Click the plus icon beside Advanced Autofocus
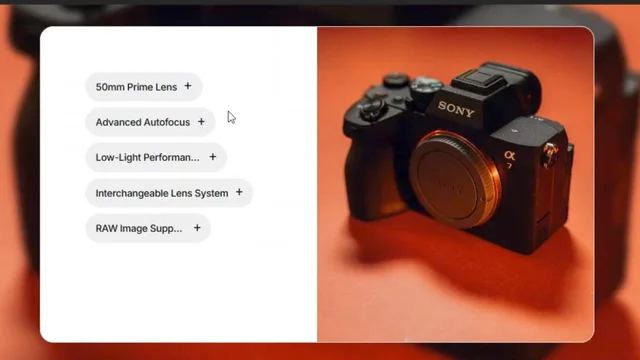 pos(201,122)
